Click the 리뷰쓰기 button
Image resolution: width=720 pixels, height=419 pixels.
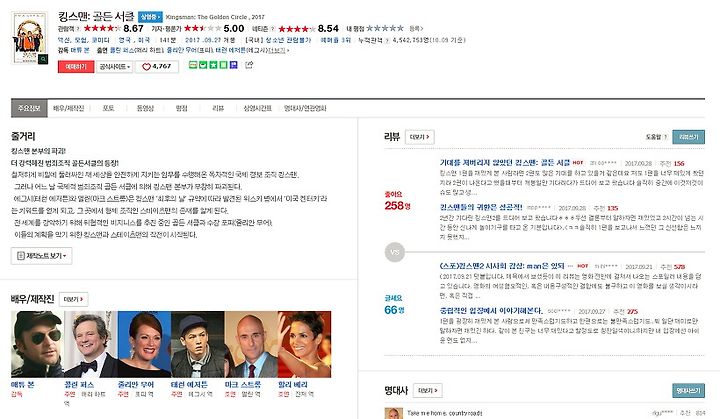pos(688,137)
